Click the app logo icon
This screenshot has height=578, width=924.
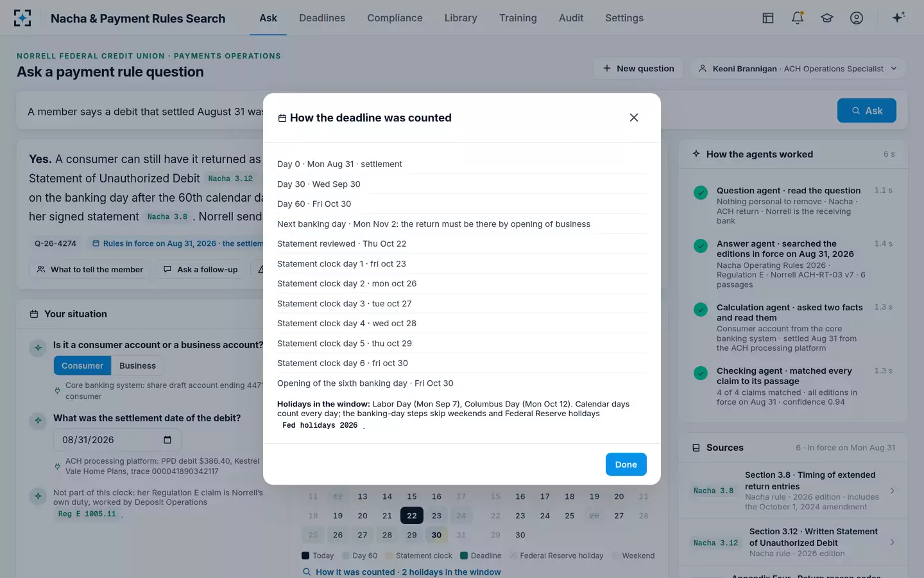22,18
